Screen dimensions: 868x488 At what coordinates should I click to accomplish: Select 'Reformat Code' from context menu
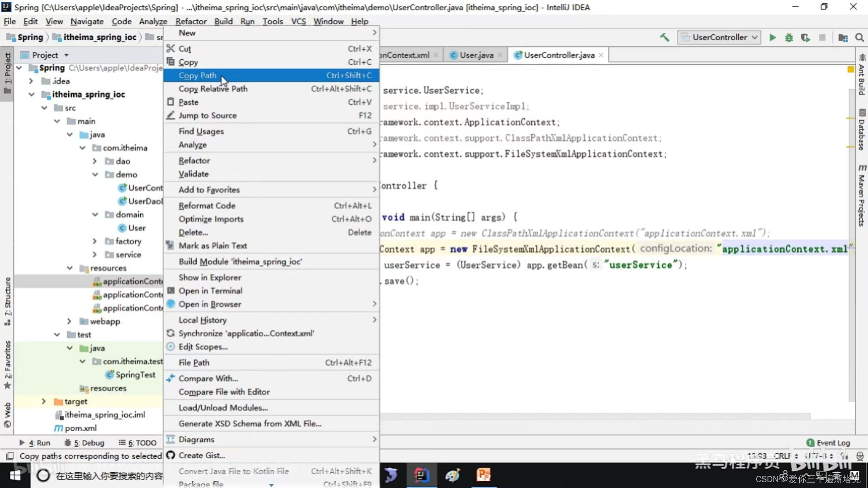[x=207, y=206]
